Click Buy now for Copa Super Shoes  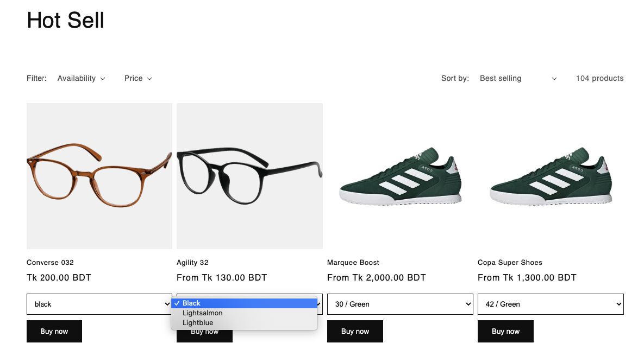[505, 331]
